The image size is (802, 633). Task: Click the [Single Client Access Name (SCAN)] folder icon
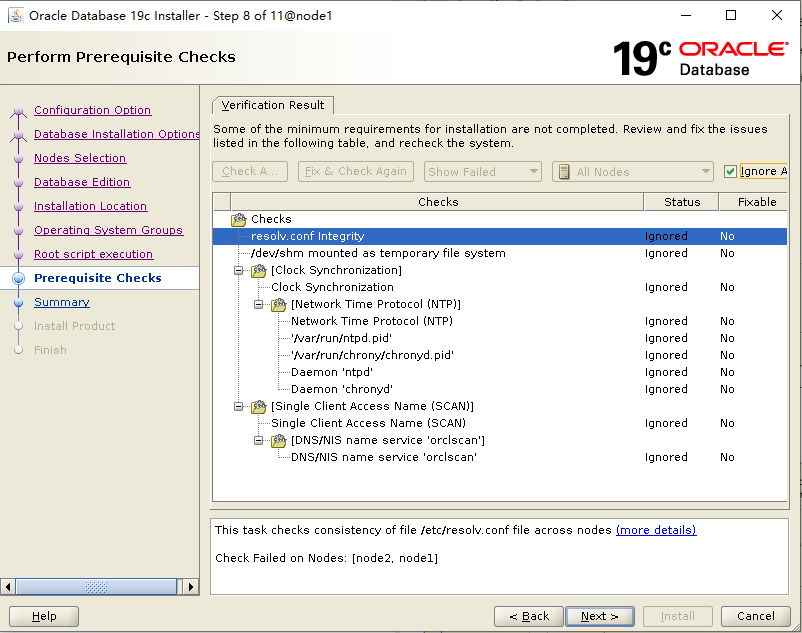click(x=259, y=406)
